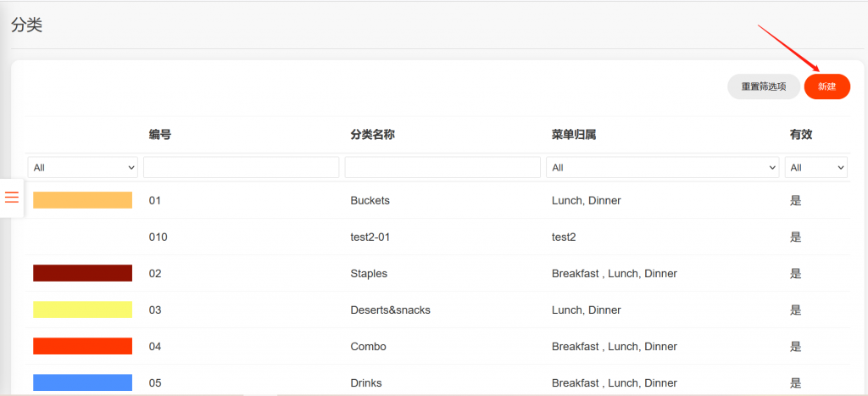
Task: Click the 新建 button
Action: click(x=827, y=86)
